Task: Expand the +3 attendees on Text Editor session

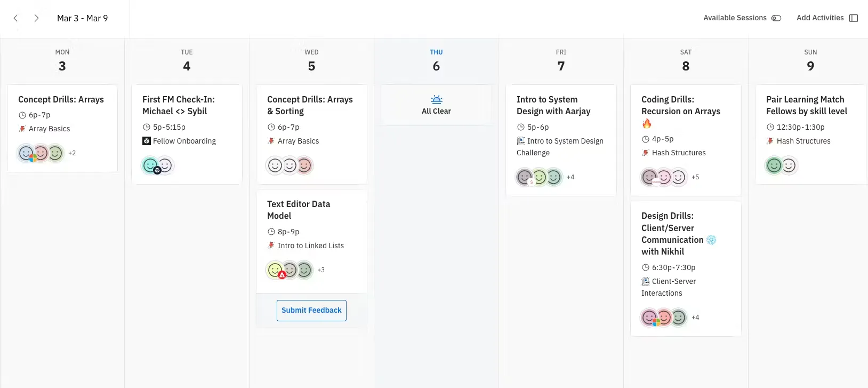Action: (321, 270)
